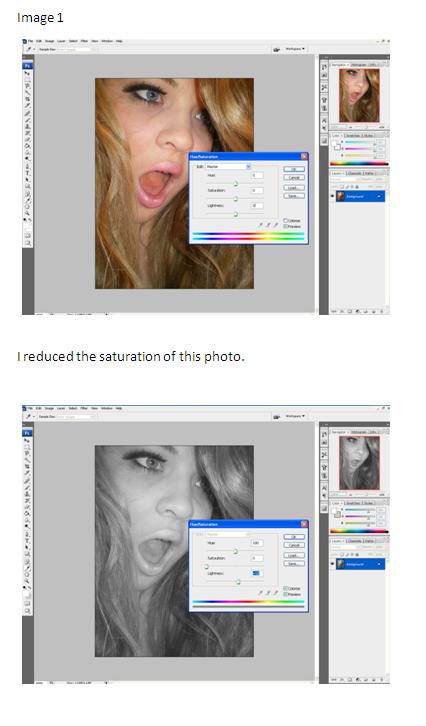Select the Marquee tool in the color screenshot
Image resolution: width=426 pixels, height=726 pixels.
pos(28,80)
